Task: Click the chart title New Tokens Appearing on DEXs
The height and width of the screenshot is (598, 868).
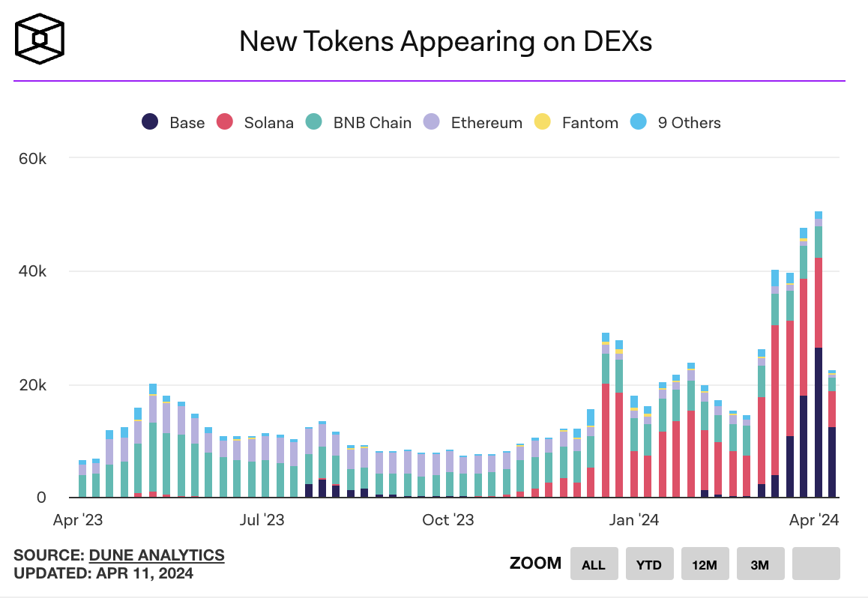Action: pos(445,42)
